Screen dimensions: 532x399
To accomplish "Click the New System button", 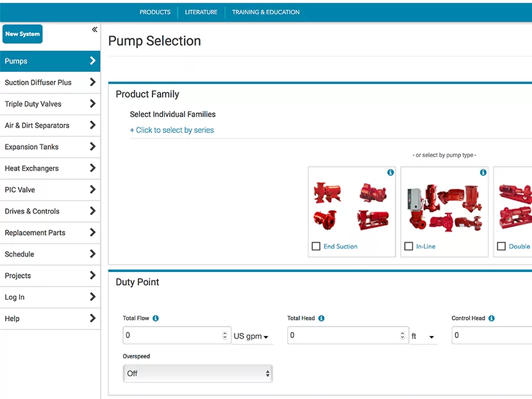I will [22, 34].
